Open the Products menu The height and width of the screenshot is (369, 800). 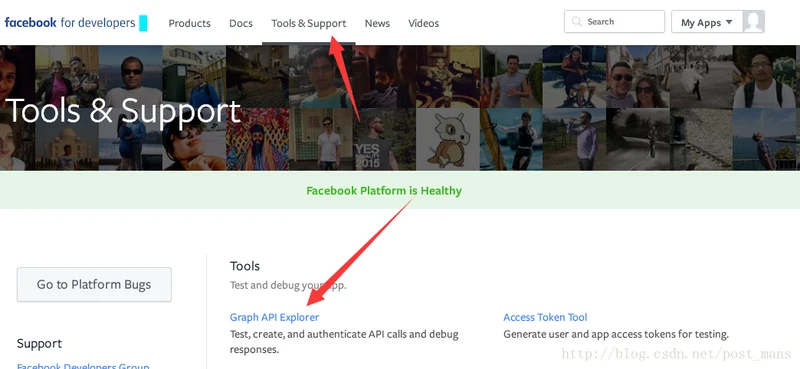[x=189, y=23]
